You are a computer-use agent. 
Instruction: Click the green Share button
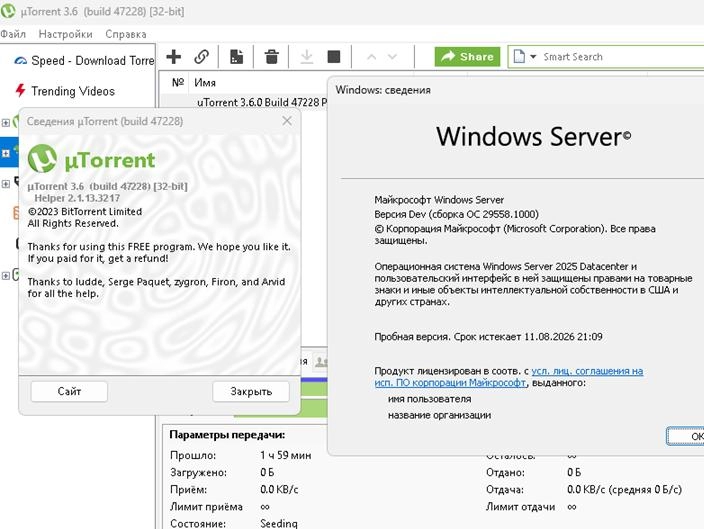(467, 57)
